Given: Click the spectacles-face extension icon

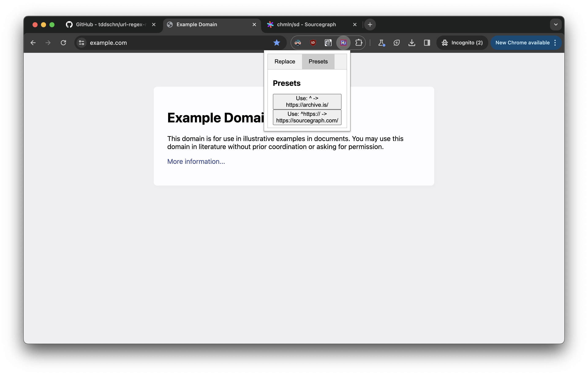Looking at the screenshot, I should (298, 43).
